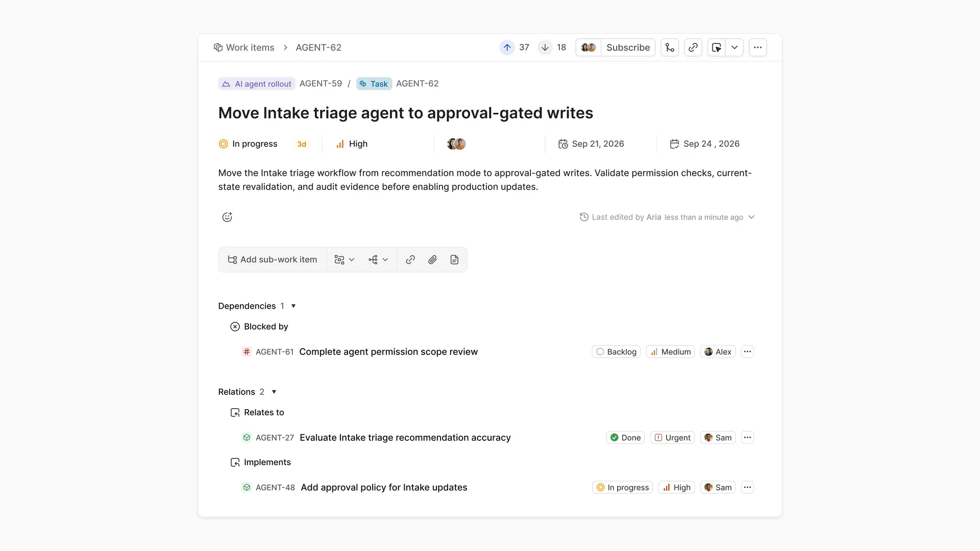Open Evaluate Intake triage recommendation accuracy item
Screen dimensions: 980x551
point(405,438)
